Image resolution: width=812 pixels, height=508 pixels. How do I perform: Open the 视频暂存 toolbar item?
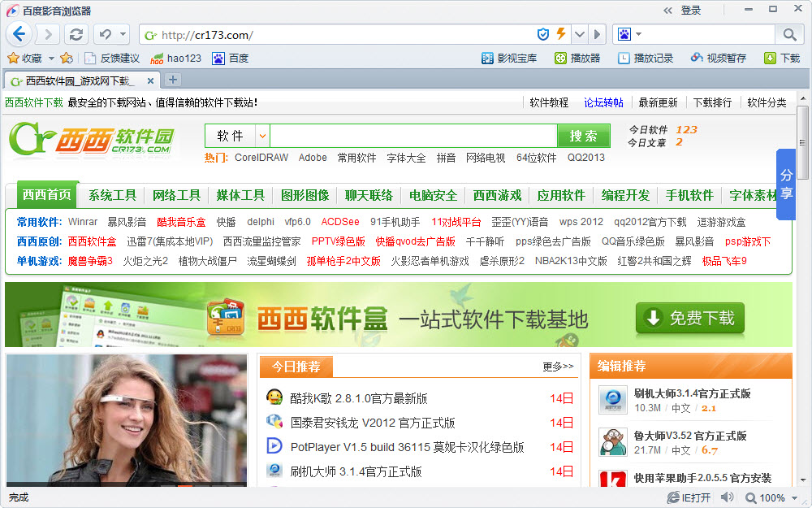(x=719, y=58)
